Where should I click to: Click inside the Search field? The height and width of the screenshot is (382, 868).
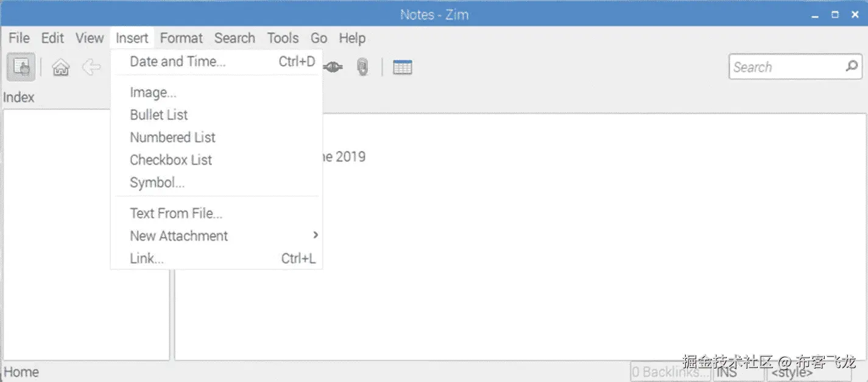tap(786, 67)
